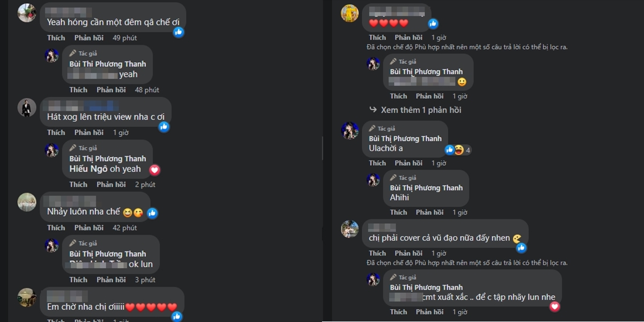Click Thích under "Nhảy luôn nha chế" comment

coord(56,228)
